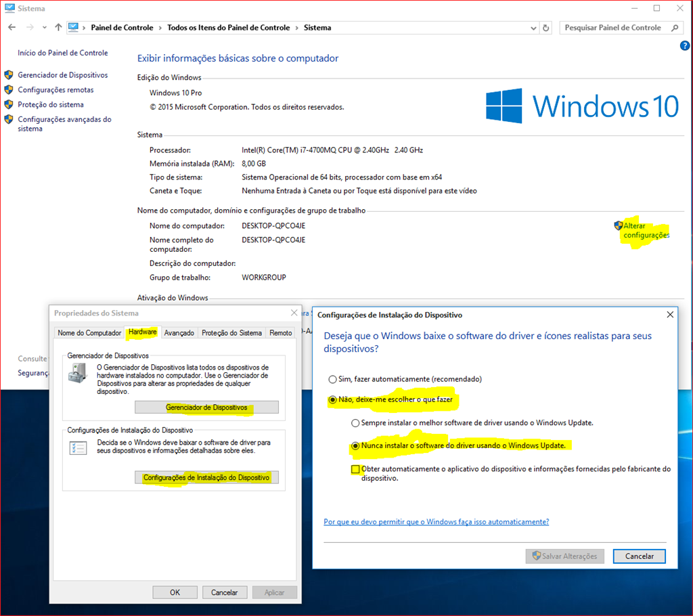Expand chevron after Painel de Controle
Viewport: 693px width, 616px height.
pyautogui.click(x=160, y=28)
